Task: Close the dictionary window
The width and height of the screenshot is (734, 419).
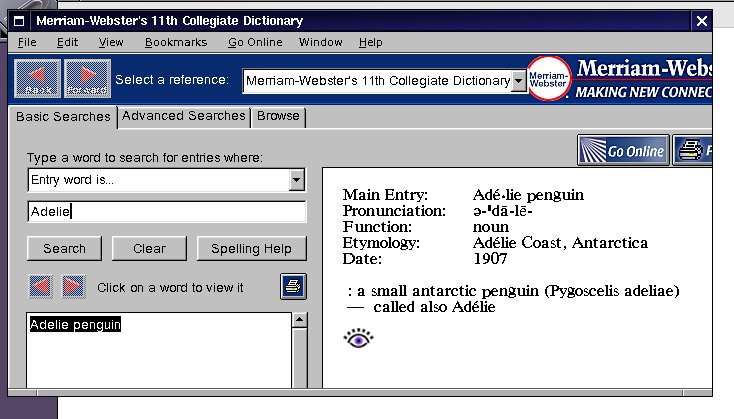Action: (x=702, y=21)
